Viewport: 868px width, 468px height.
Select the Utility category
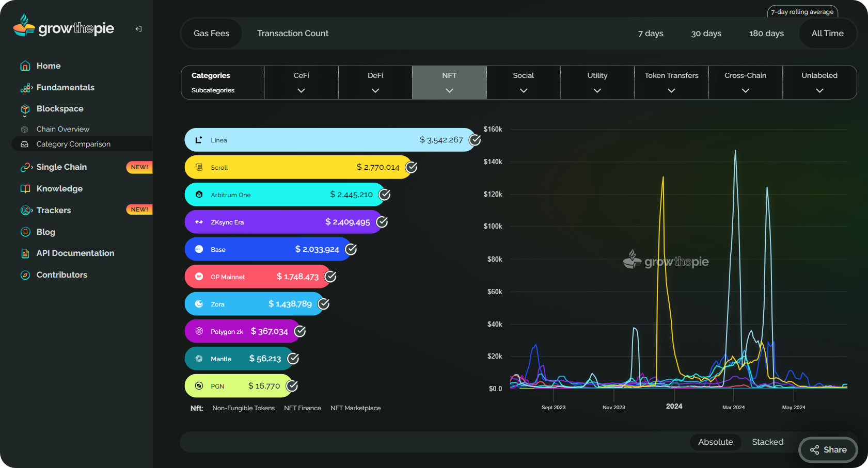click(x=597, y=75)
